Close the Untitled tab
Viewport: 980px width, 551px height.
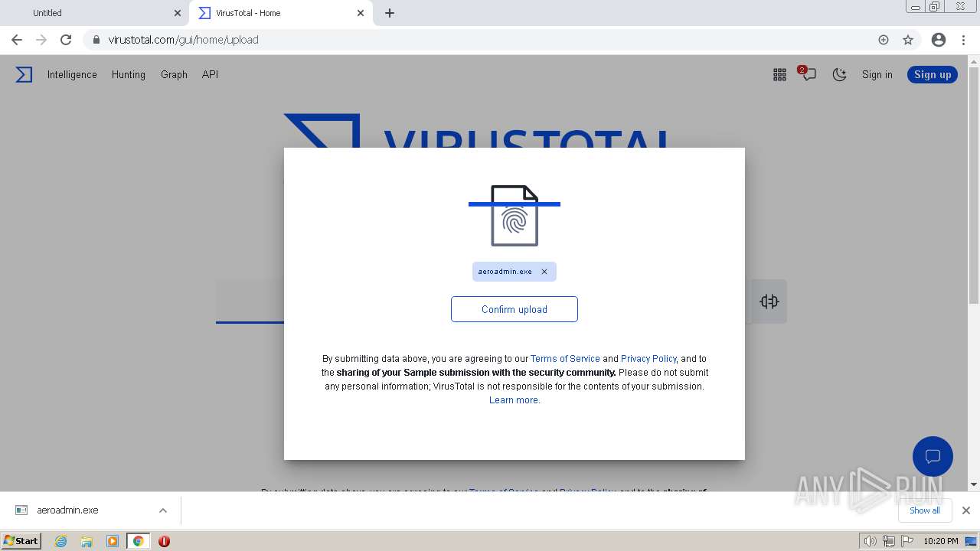[x=178, y=13]
